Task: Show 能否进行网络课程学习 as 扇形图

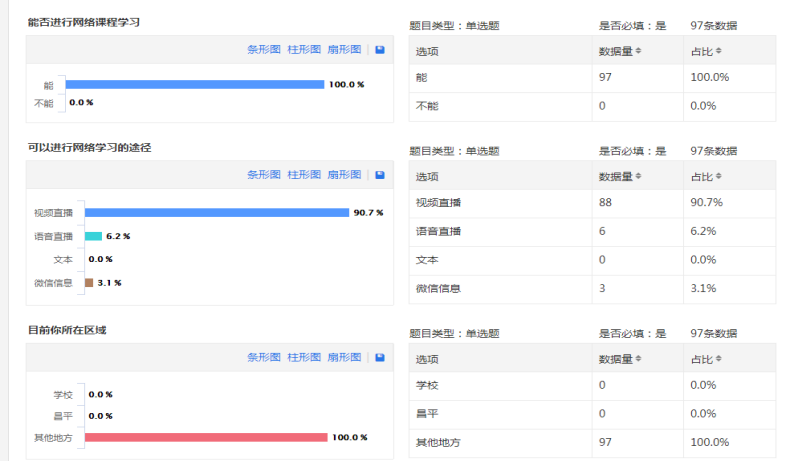Action: (x=344, y=49)
